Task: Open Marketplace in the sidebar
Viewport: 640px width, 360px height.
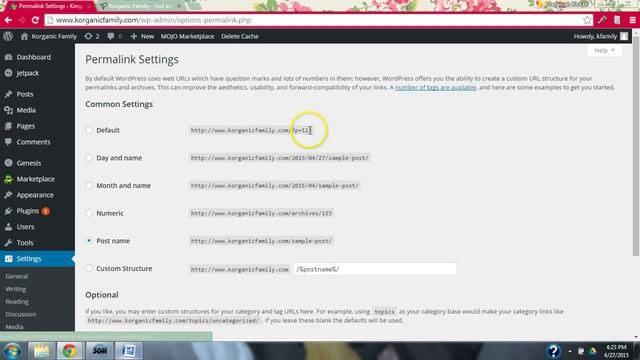Action: pos(37,179)
